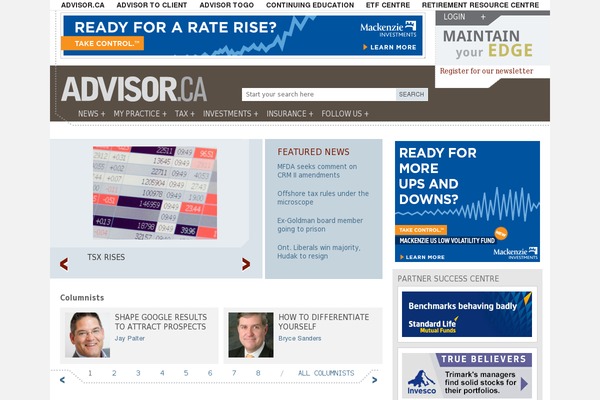Expand the NEWS + menu
The width and height of the screenshot is (600, 400).
pyautogui.click(x=91, y=114)
